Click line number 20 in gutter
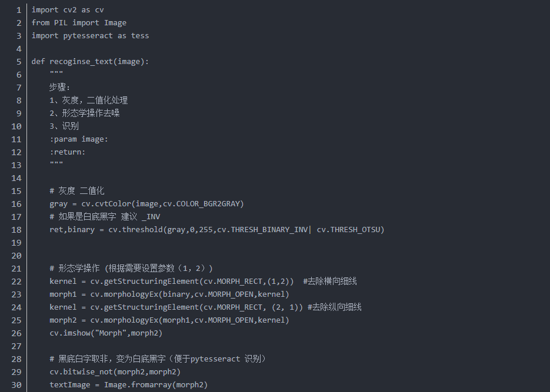 coord(16,256)
